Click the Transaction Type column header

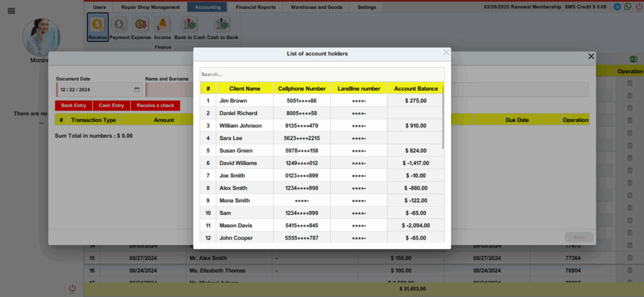point(94,120)
